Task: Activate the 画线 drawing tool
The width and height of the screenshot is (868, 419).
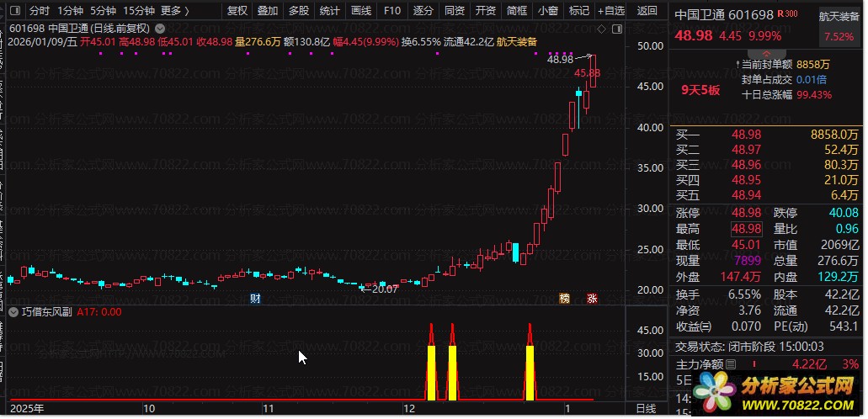Action: coord(361,10)
